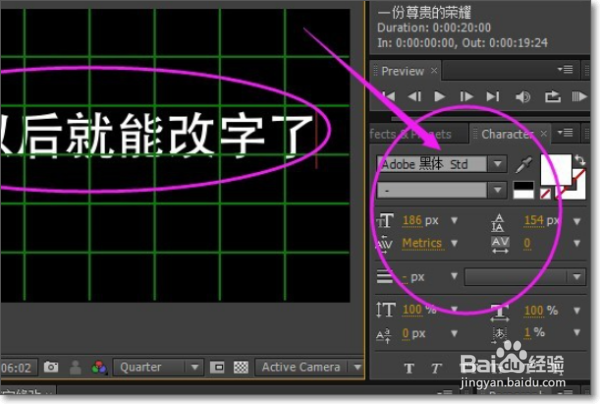Open stroke style combo box
600x404 pixels.
click(525, 277)
